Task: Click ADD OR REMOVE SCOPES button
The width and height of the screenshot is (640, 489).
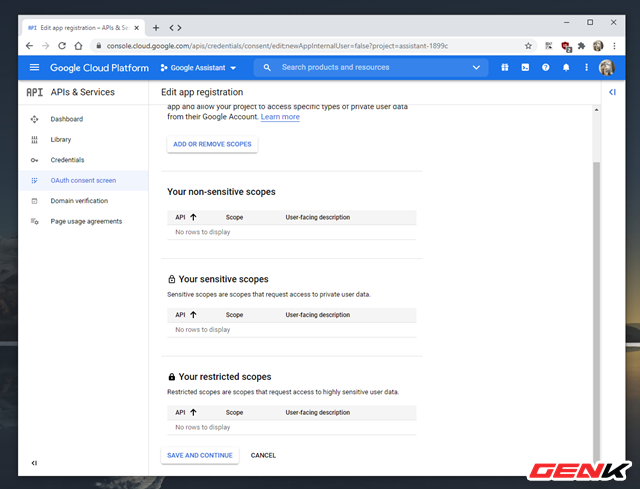Action: coord(212,144)
